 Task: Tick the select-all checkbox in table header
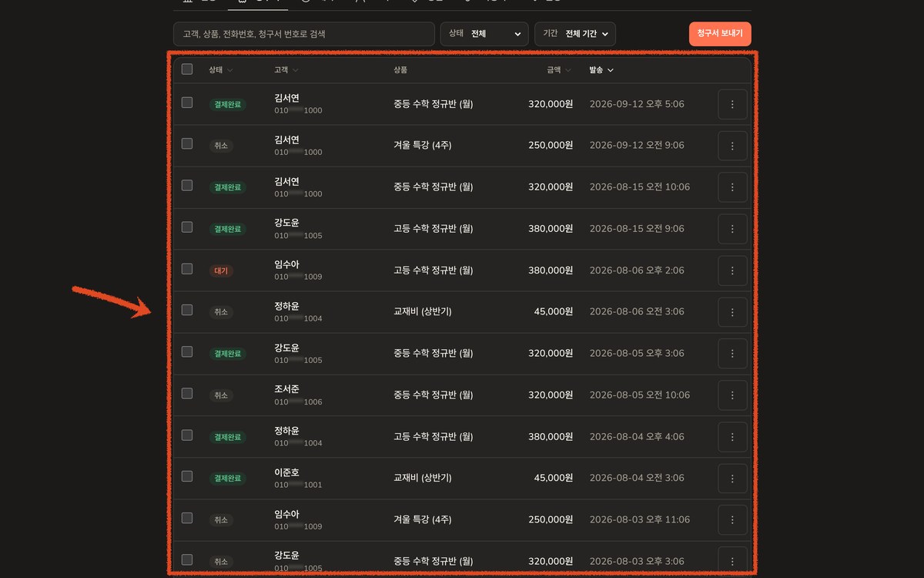tap(187, 69)
